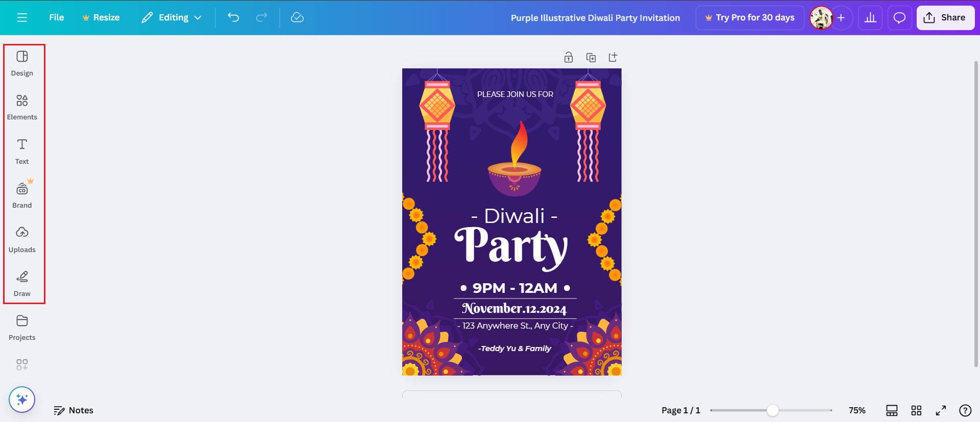Open the File menu

[x=57, y=17]
